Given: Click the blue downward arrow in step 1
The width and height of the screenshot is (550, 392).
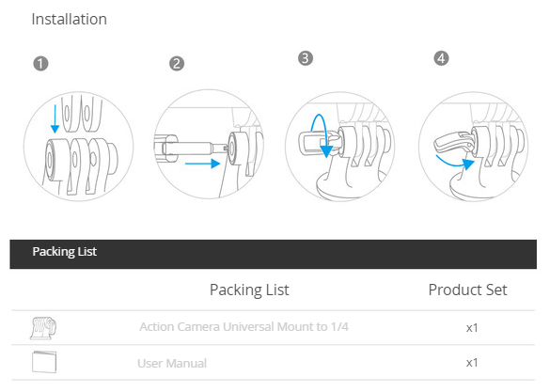Looking at the screenshot, I should (x=55, y=118).
